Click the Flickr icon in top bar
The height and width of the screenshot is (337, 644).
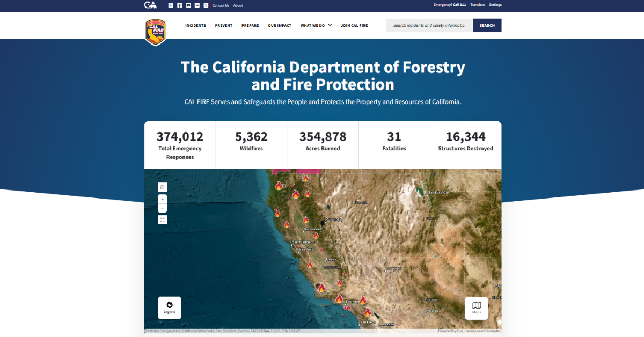[197, 5]
